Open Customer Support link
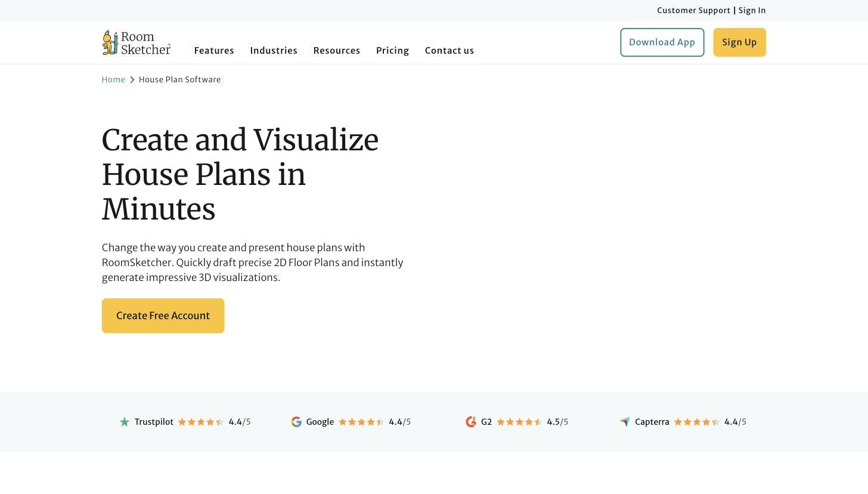Screen dimensions: 868x494 (x=693, y=10)
